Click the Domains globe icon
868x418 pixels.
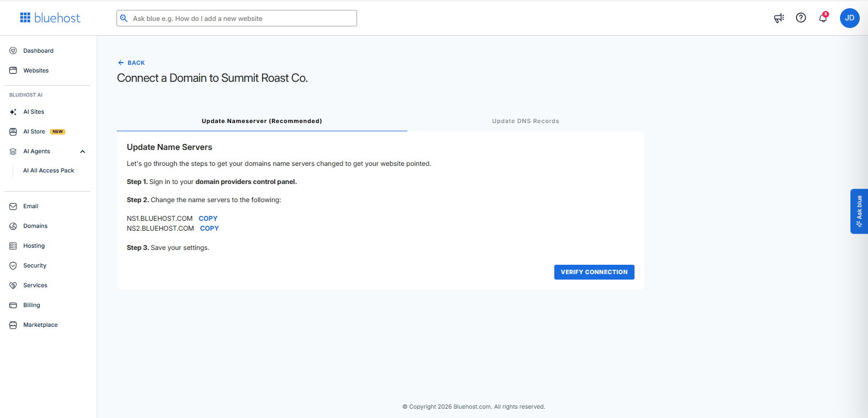(x=13, y=226)
